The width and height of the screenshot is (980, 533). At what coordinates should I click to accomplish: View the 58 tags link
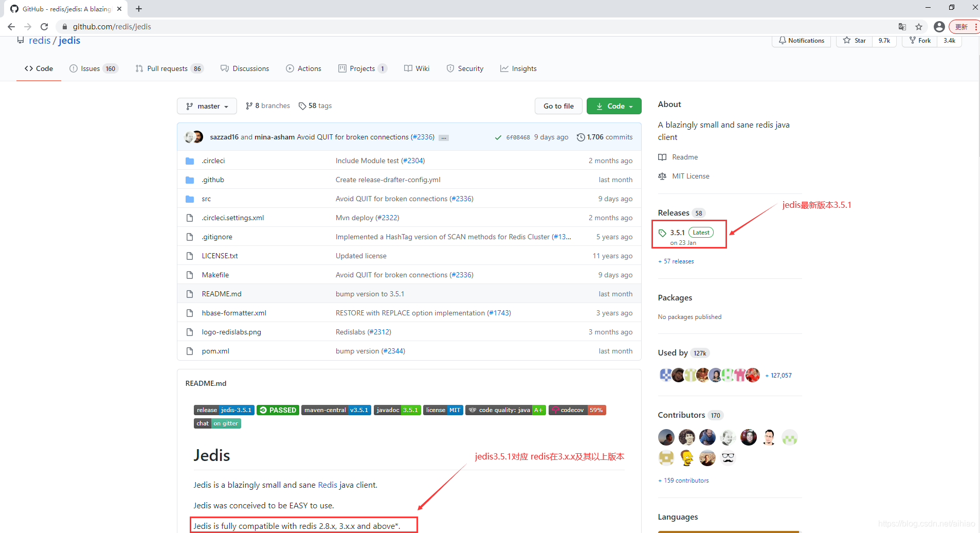click(x=315, y=105)
